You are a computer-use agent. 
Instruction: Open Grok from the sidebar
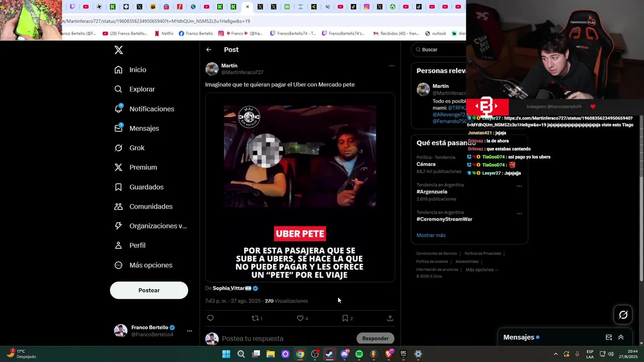tap(129, 148)
